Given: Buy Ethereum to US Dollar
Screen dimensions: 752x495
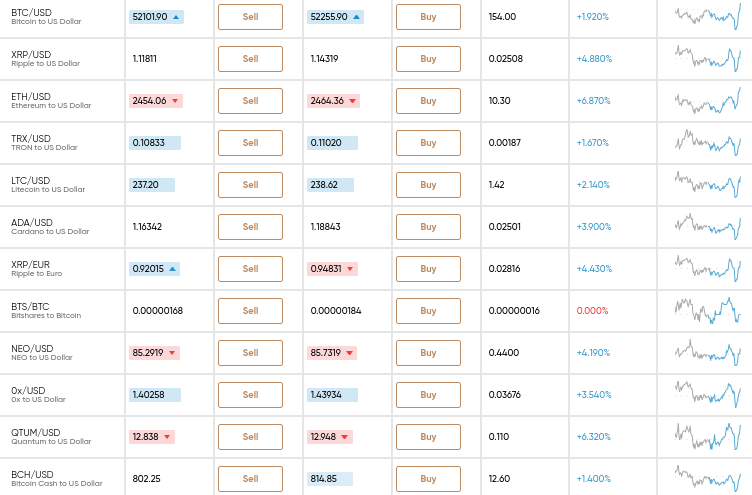Looking at the screenshot, I should click(x=428, y=101).
